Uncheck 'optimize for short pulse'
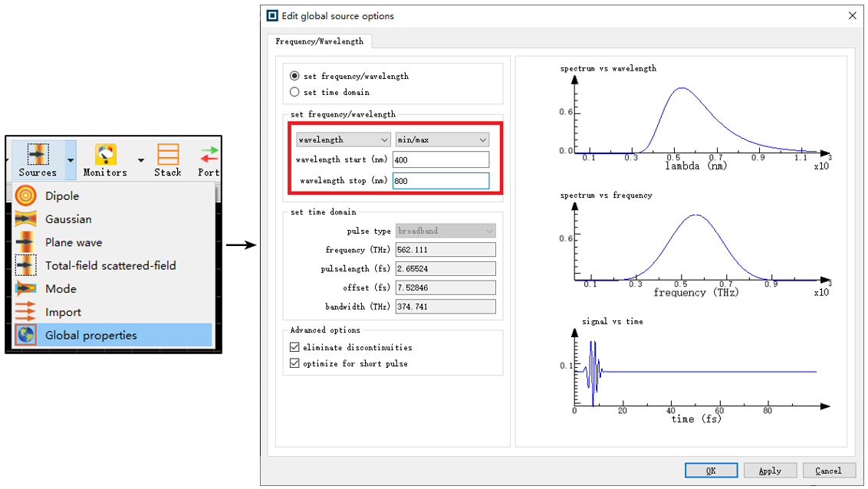 click(294, 363)
